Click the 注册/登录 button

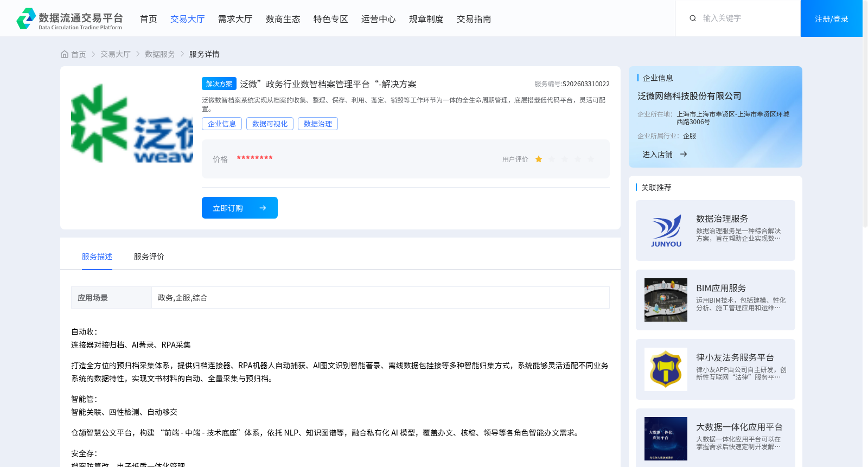[x=832, y=18]
